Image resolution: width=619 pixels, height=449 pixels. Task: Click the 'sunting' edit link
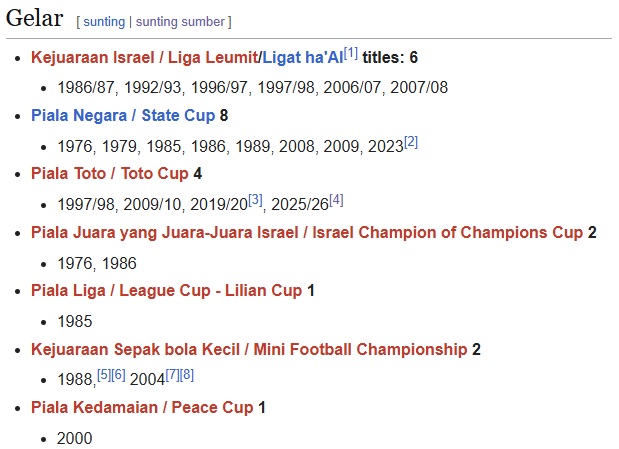pyautogui.click(x=105, y=21)
